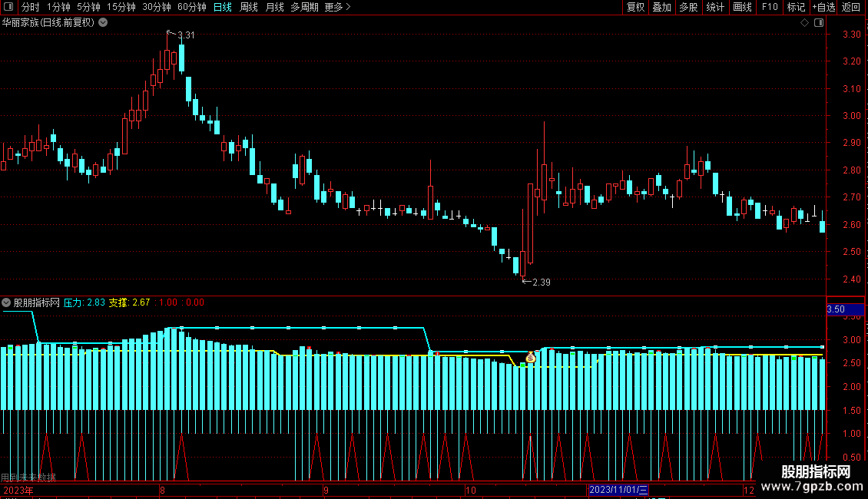The image size is (868, 499).
Task: Toggle the left sidebar panel icon
Action: point(8,7)
